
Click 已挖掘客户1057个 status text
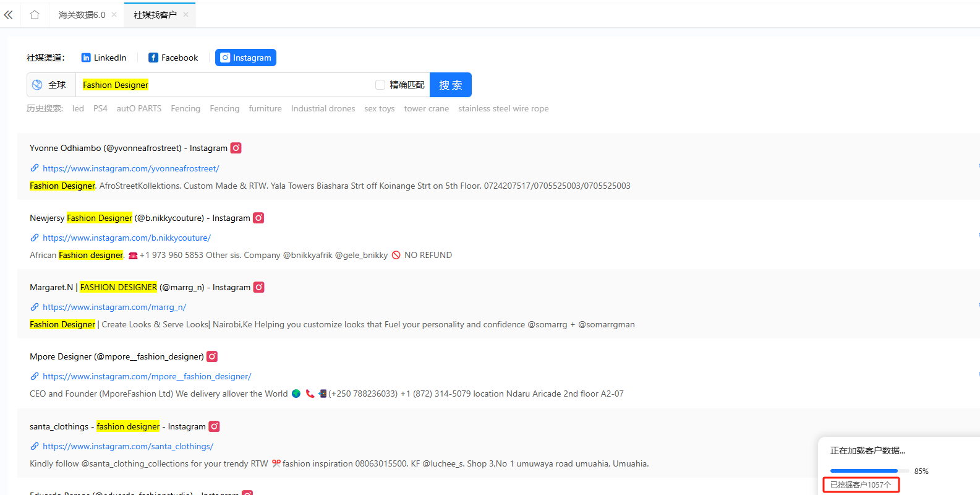(x=861, y=484)
